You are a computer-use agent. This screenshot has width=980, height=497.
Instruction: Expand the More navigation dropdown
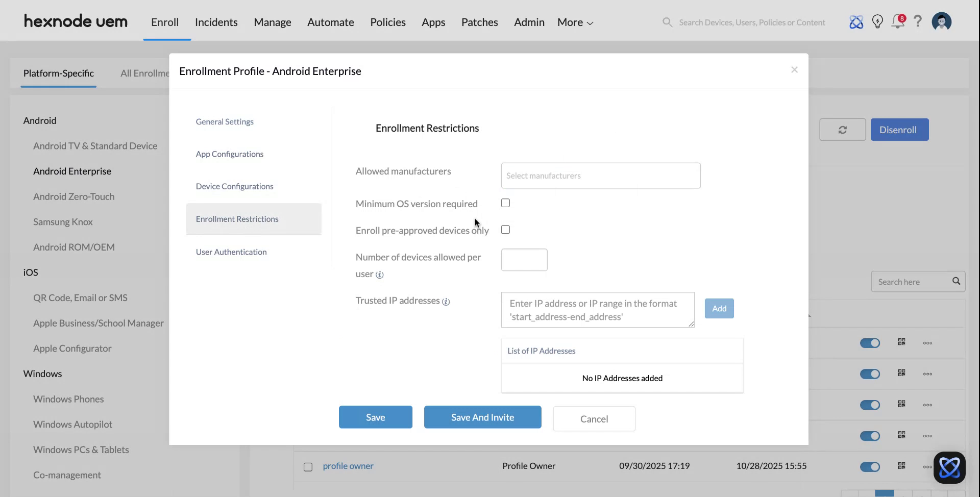574,22
